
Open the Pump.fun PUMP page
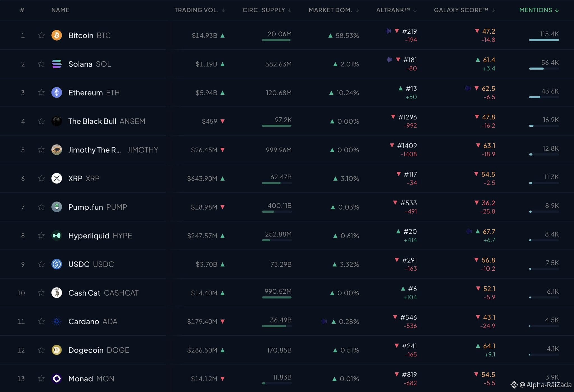(98, 207)
